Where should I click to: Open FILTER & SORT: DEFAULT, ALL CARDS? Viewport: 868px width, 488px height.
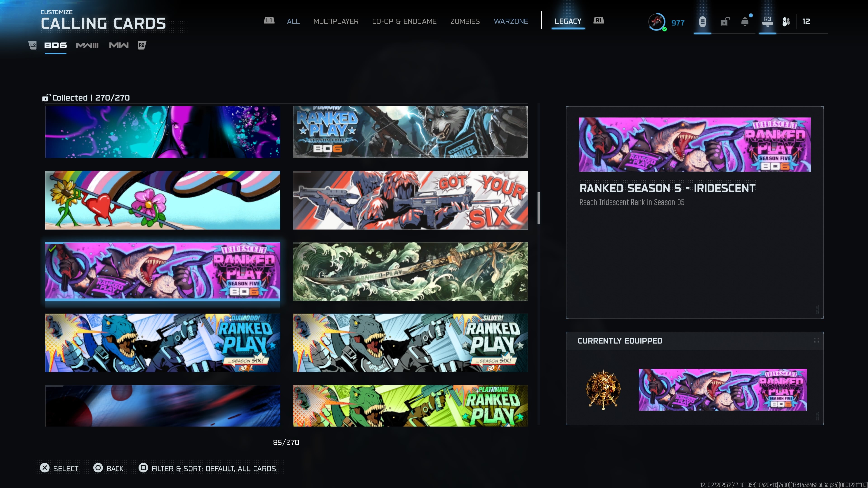(x=214, y=469)
